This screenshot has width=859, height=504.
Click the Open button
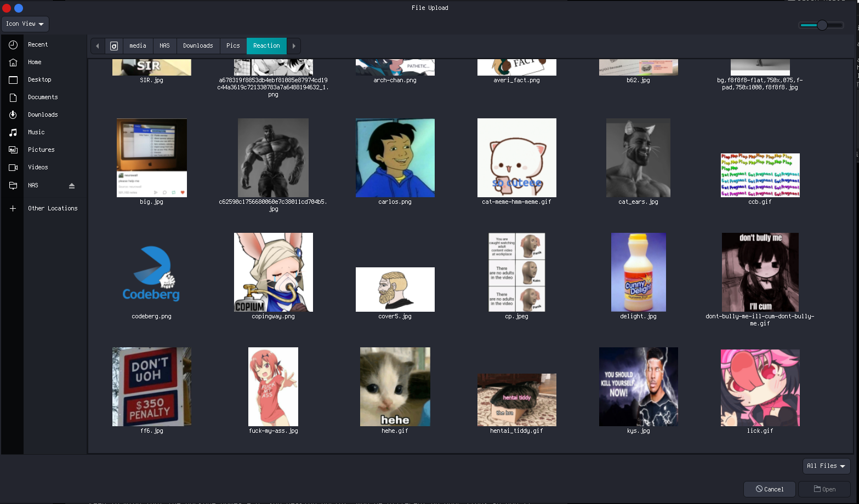coord(824,489)
